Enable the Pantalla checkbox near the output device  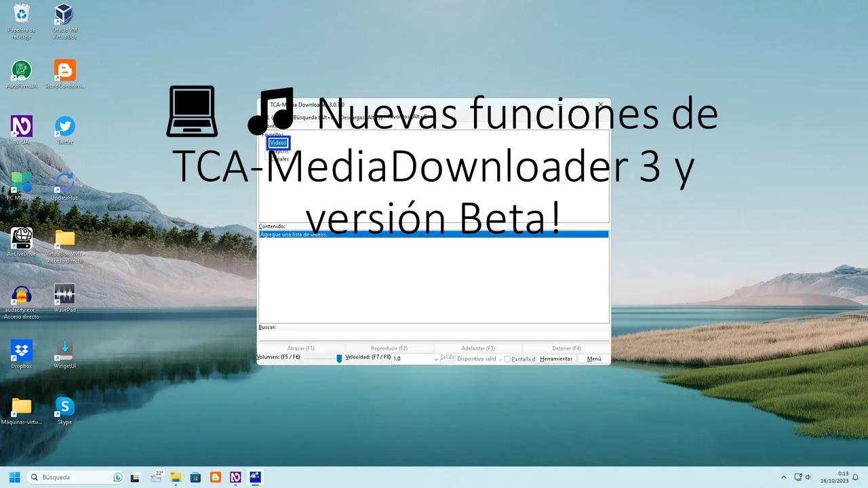tap(507, 359)
